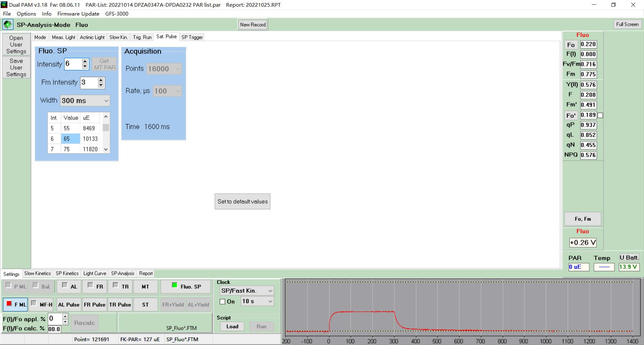The image size is (644, 345).
Task: Decrease Fm Intensity with the down spinner arrow
Action: 101,85
